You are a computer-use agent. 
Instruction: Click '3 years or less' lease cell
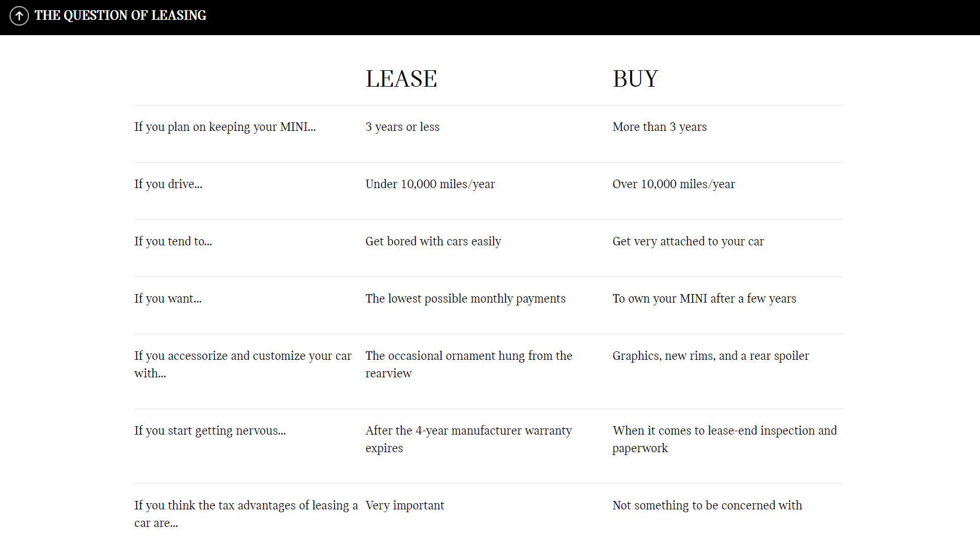[x=402, y=127]
